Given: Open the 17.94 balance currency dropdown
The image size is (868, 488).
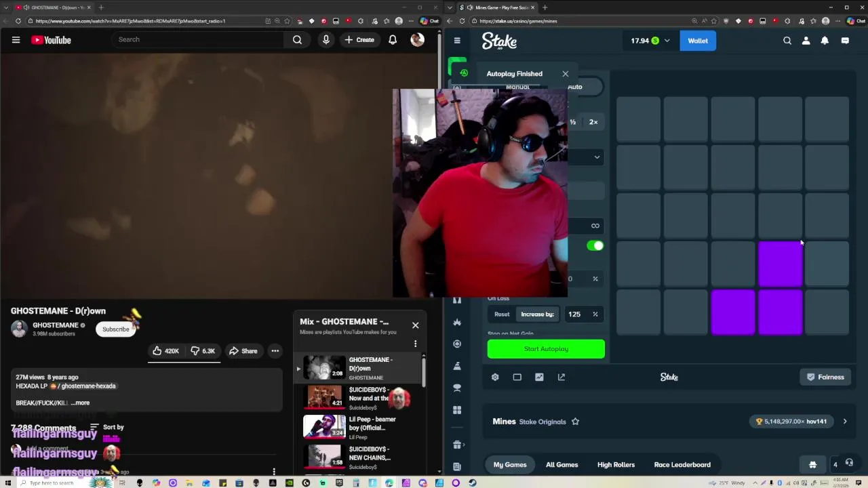Looking at the screenshot, I should (x=650, y=41).
